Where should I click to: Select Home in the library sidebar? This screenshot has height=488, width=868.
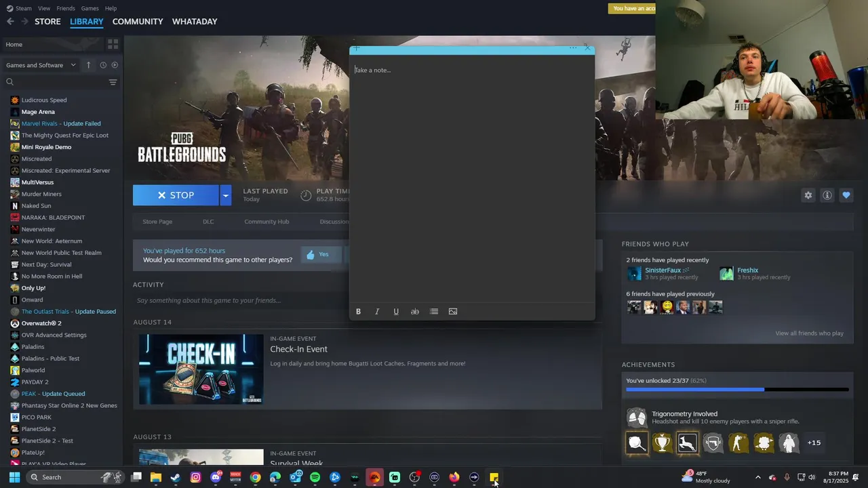click(53, 44)
